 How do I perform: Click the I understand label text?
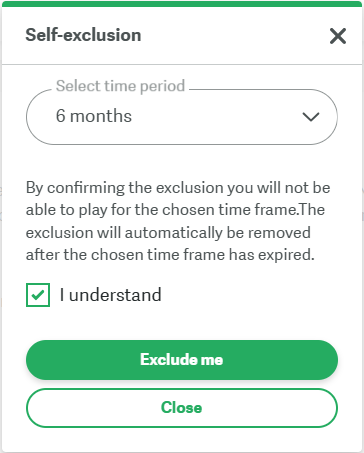(111, 295)
